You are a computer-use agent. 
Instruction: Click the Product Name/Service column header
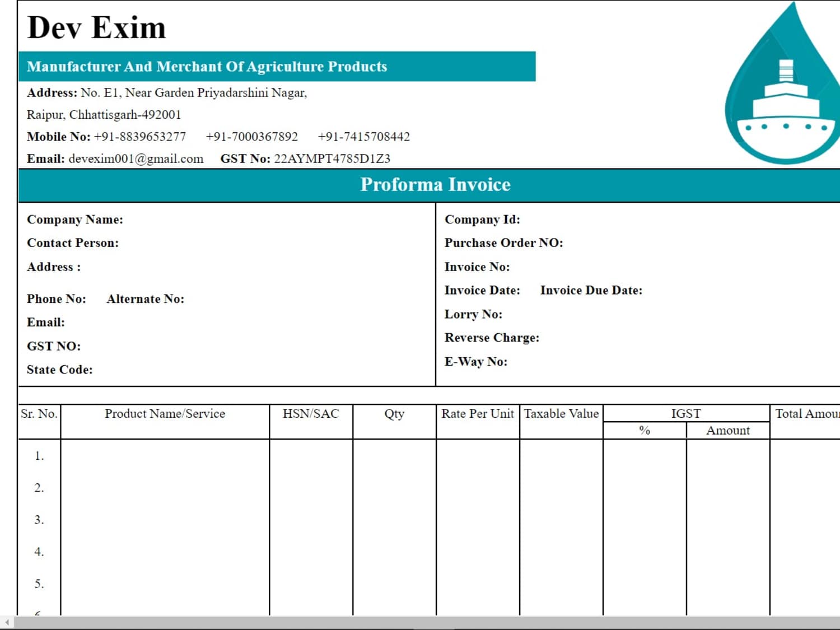point(165,414)
